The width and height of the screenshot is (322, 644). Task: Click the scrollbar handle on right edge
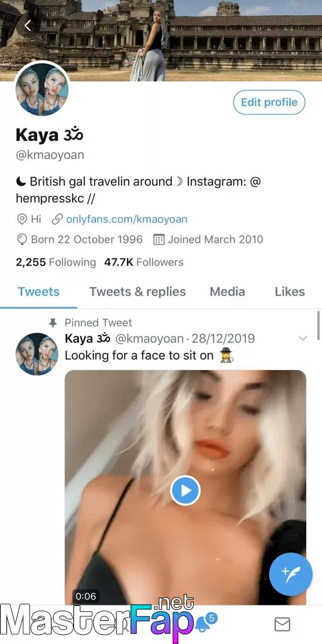[x=318, y=325]
